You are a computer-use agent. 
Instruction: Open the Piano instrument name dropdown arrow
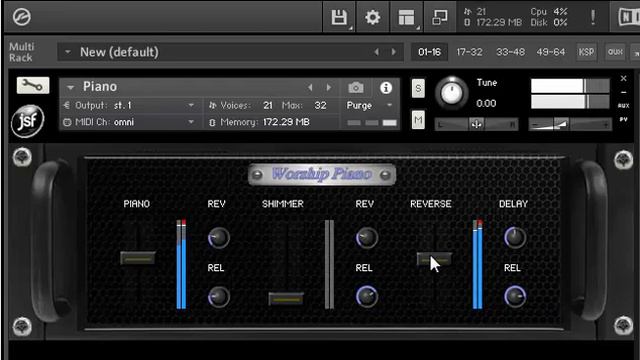(70, 87)
